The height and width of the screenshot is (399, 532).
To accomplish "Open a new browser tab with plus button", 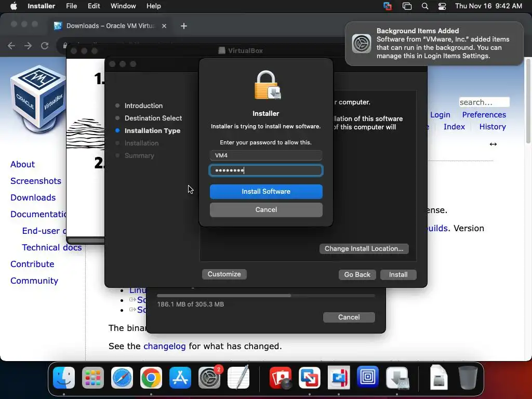I will [184, 26].
